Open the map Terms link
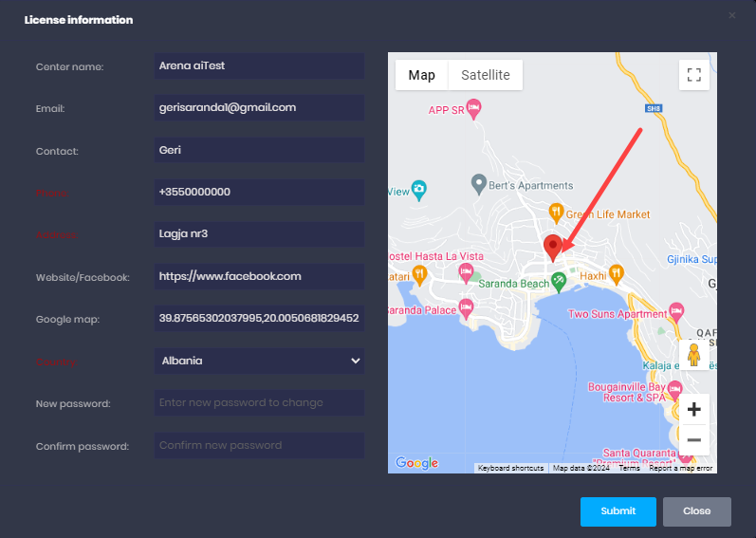Screen dimensions: 756x538 point(629,468)
